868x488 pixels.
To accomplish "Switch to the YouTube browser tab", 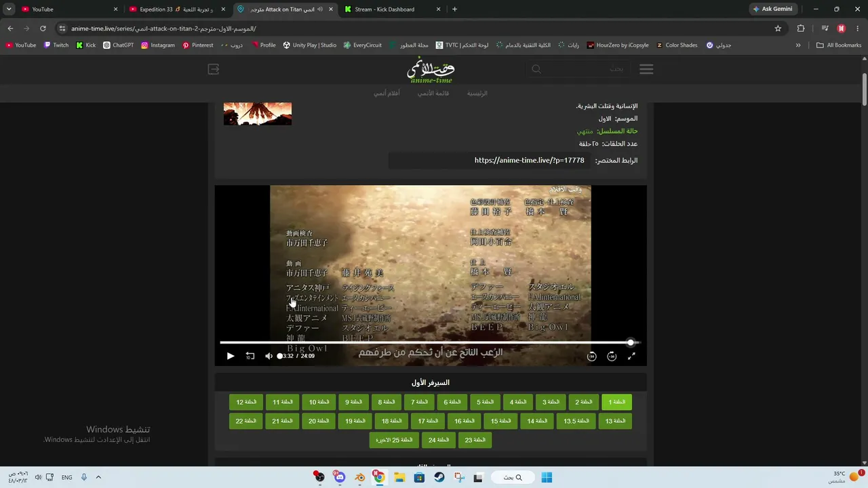I will click(x=66, y=9).
